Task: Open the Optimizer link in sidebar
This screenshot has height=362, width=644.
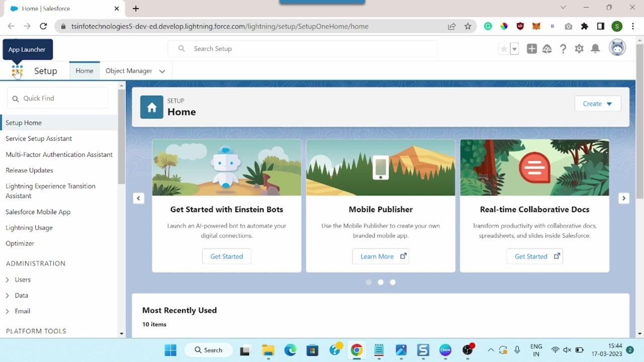Action: click(20, 243)
